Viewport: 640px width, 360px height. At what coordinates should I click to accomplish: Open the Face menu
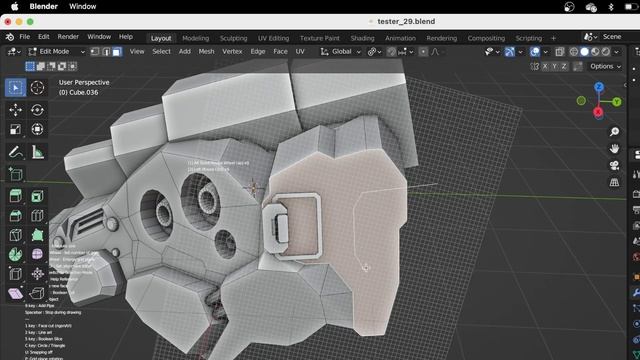(280, 51)
